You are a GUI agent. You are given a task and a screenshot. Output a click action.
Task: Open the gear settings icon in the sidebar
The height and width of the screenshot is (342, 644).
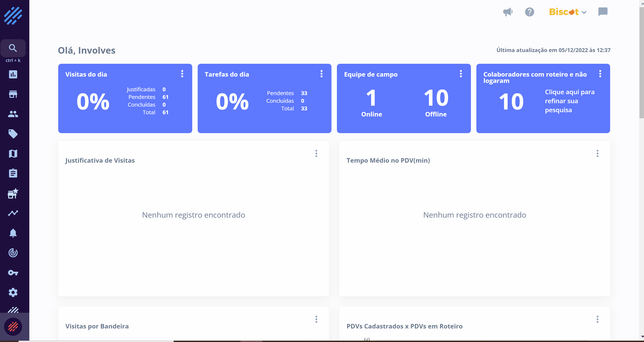(x=13, y=292)
